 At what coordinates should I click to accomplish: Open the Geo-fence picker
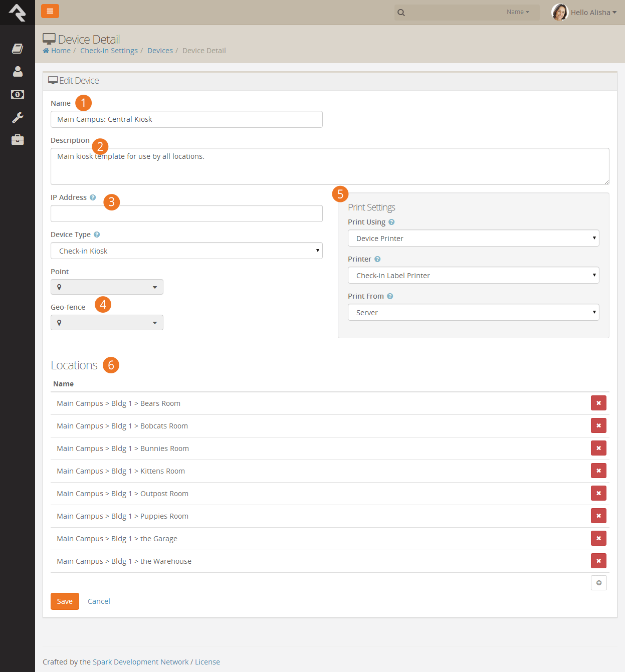click(x=107, y=323)
